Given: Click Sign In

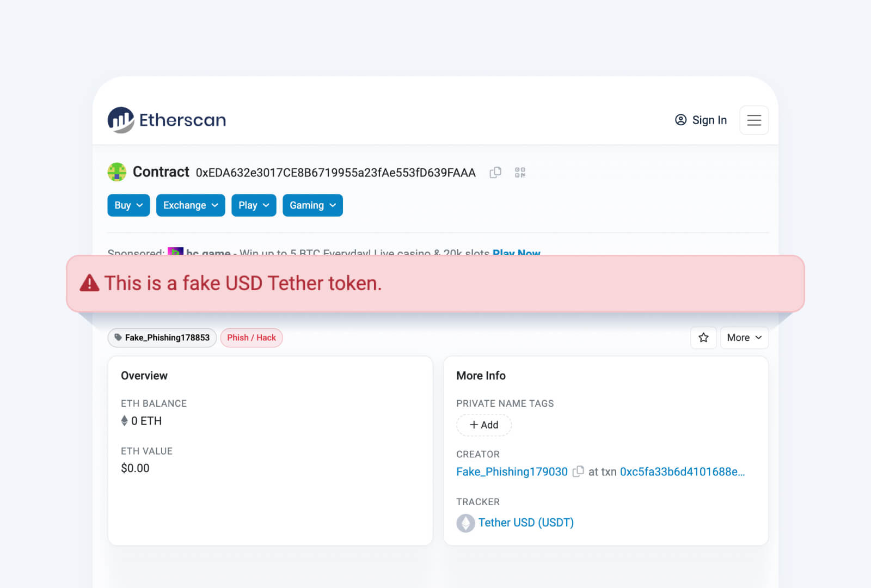Looking at the screenshot, I should click(x=701, y=120).
